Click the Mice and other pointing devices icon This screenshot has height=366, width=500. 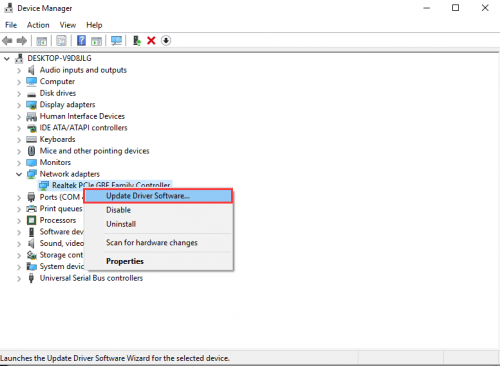tap(31, 151)
